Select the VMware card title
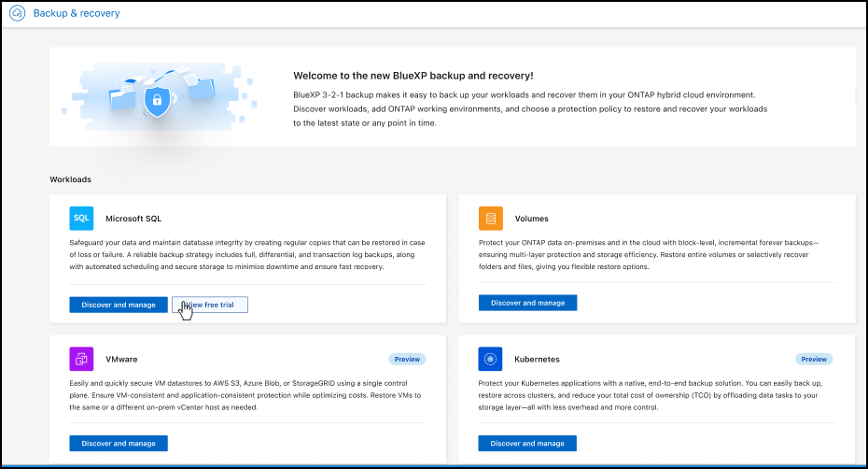Viewport: 868px width, 469px height. tap(122, 359)
